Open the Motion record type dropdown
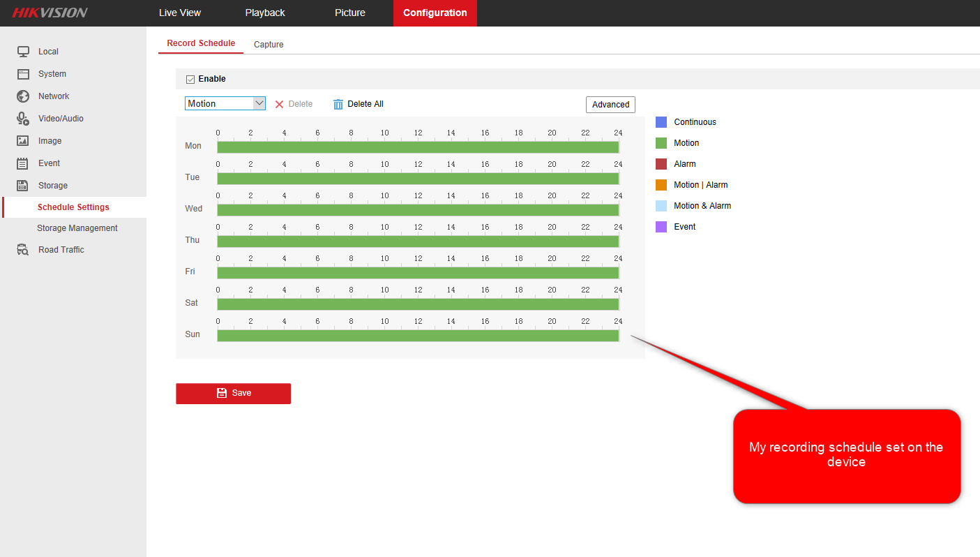Screen dimensions: 980x557 (225, 103)
